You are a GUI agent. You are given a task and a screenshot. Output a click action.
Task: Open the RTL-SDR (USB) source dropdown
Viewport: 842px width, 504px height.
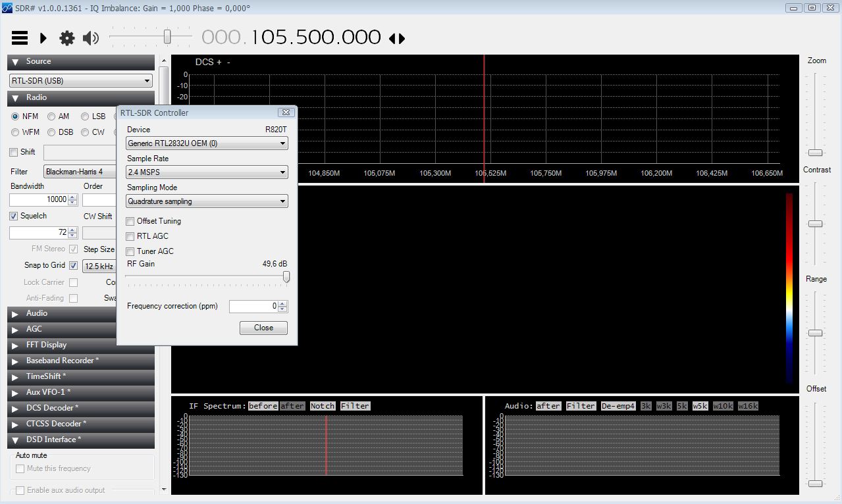pos(81,81)
